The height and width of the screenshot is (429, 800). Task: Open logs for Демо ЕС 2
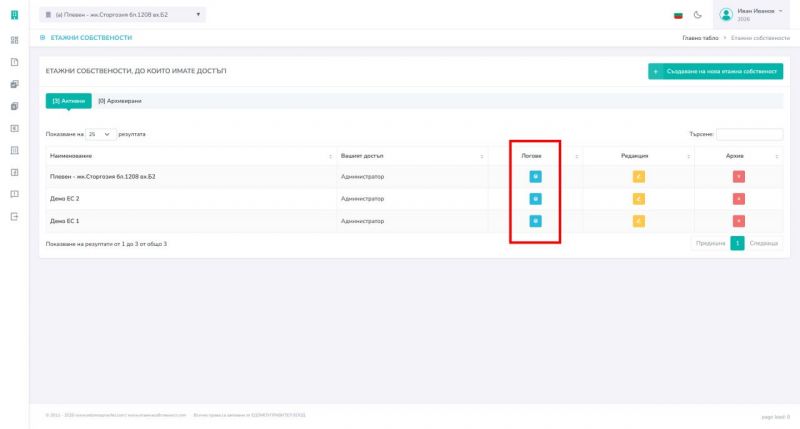click(535, 198)
